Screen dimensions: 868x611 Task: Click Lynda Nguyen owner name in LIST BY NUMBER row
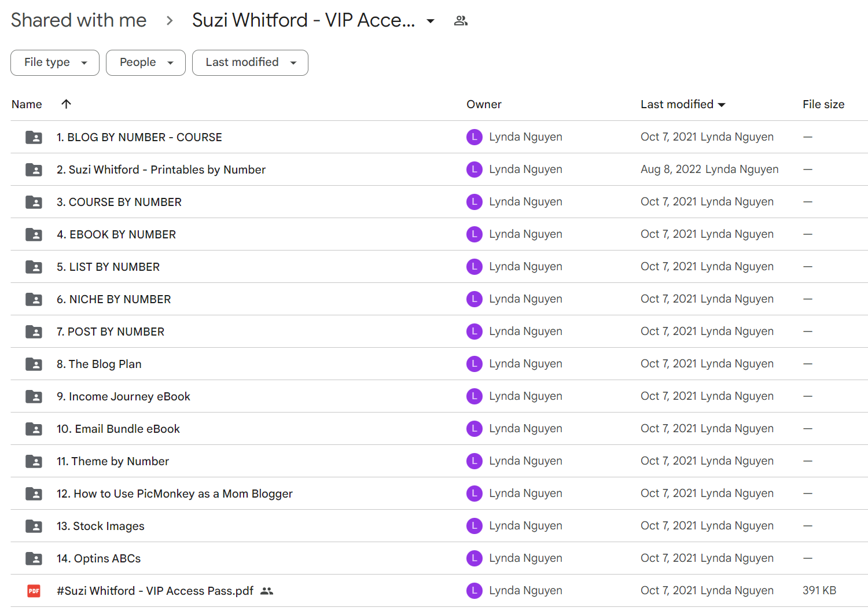525,267
